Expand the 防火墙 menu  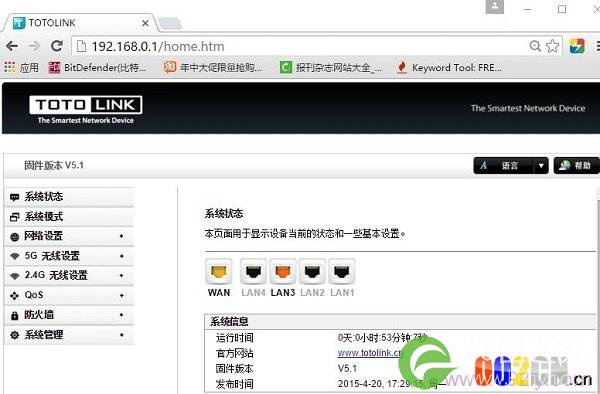click(69, 315)
